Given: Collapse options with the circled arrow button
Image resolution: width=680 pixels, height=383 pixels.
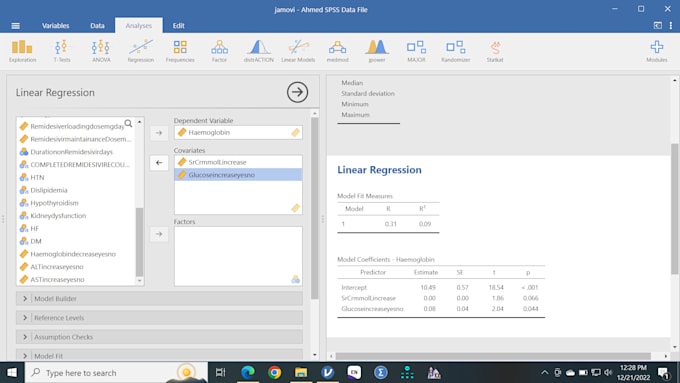Looking at the screenshot, I should [x=297, y=92].
